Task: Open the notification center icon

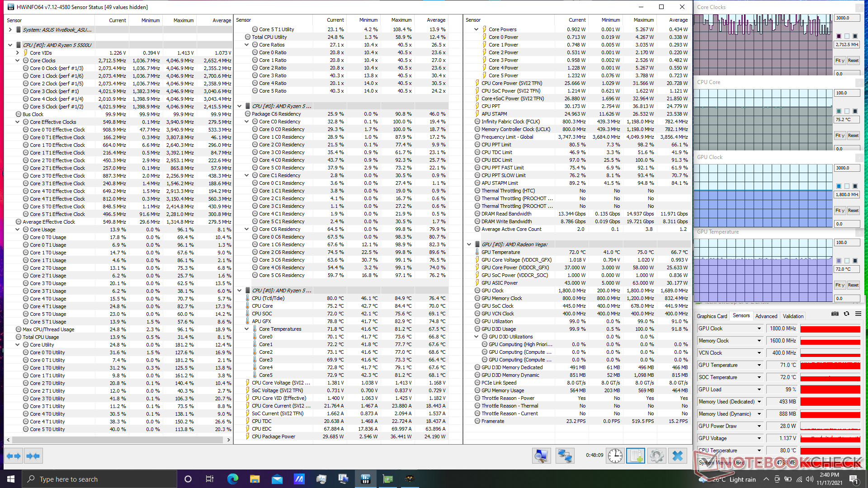Action: click(x=854, y=479)
